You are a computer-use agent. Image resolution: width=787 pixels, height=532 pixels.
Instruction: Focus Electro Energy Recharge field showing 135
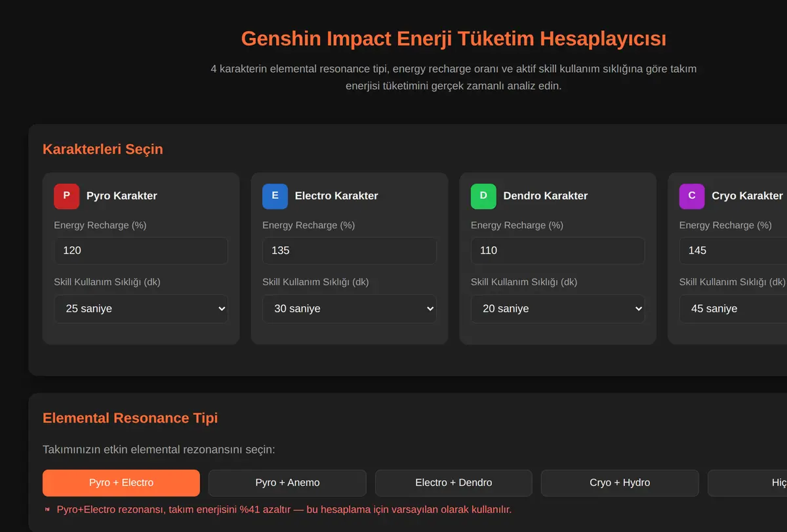(x=350, y=251)
